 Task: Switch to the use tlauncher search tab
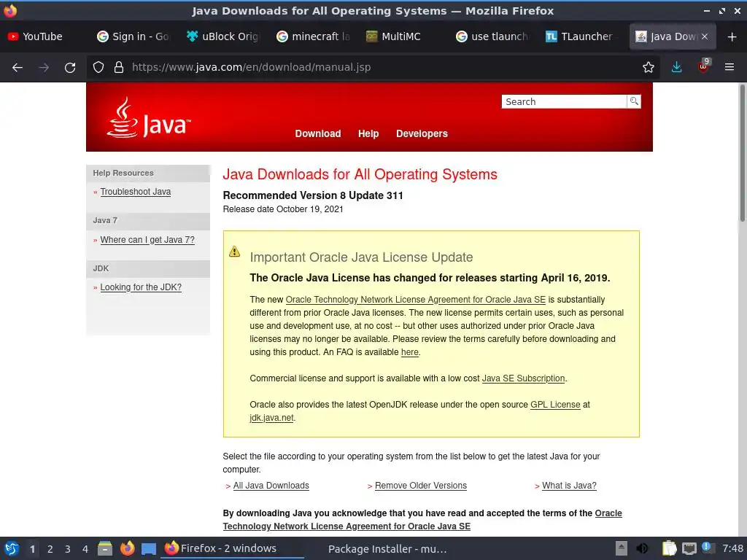[x=492, y=36]
